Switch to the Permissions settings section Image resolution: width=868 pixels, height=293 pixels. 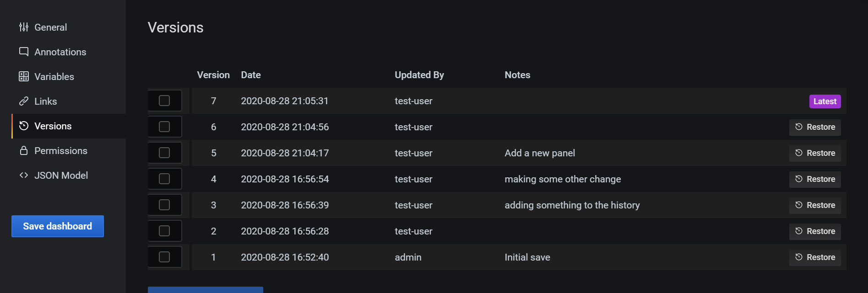tap(60, 150)
